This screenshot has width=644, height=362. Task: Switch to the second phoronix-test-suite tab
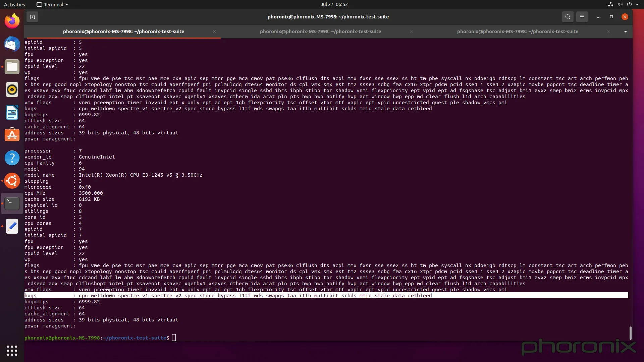(320, 32)
